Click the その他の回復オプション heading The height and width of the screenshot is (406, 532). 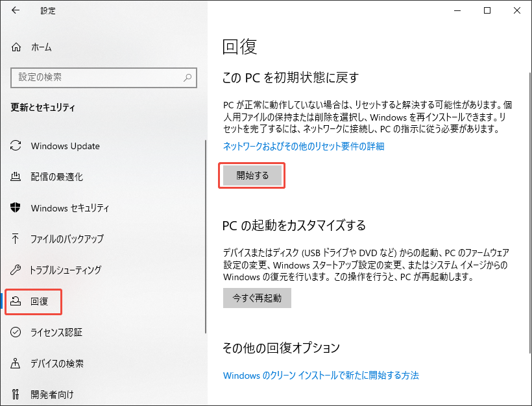[281, 348]
